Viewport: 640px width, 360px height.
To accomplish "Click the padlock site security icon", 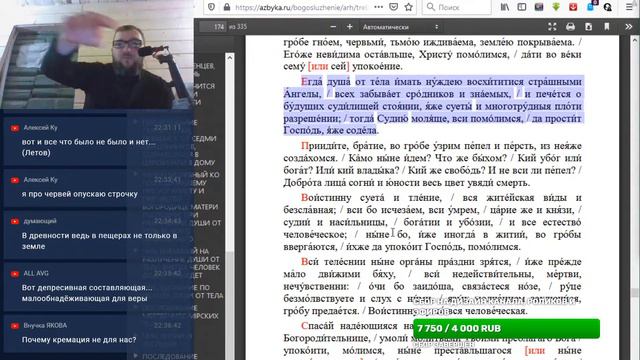I will click(227, 7).
